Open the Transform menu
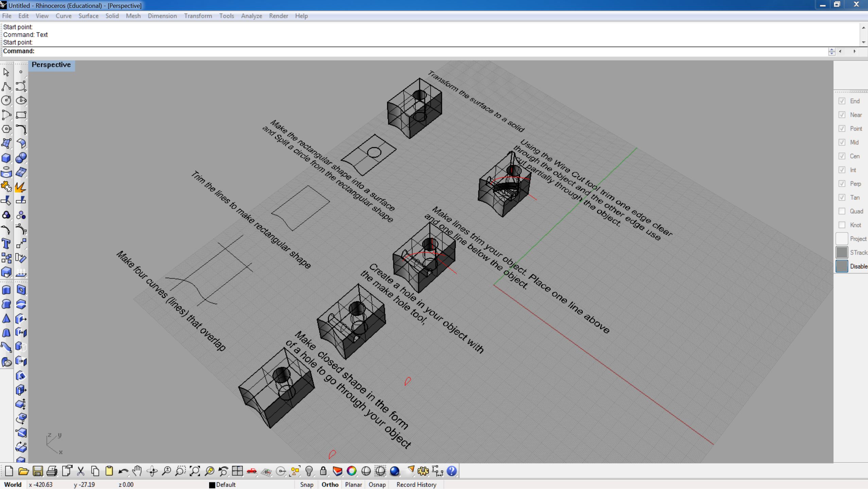Screen dimensions: 868x489 click(x=198, y=16)
